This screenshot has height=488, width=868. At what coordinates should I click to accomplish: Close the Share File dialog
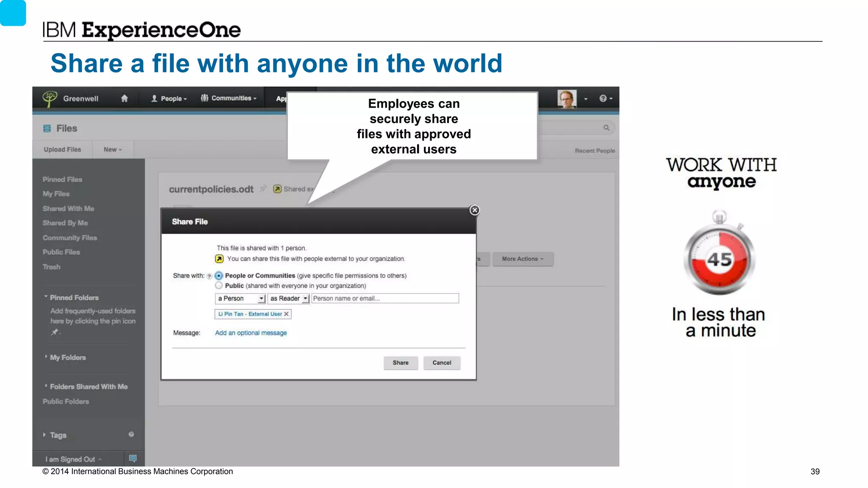pos(475,211)
